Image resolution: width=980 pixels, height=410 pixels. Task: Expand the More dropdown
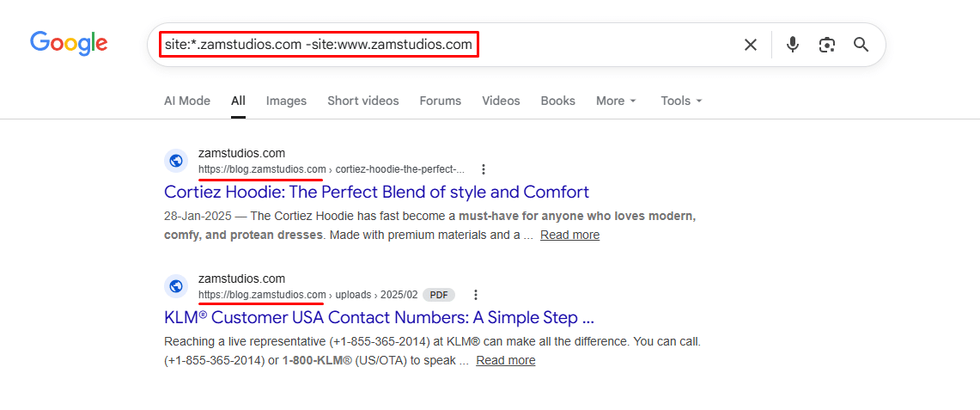(616, 101)
